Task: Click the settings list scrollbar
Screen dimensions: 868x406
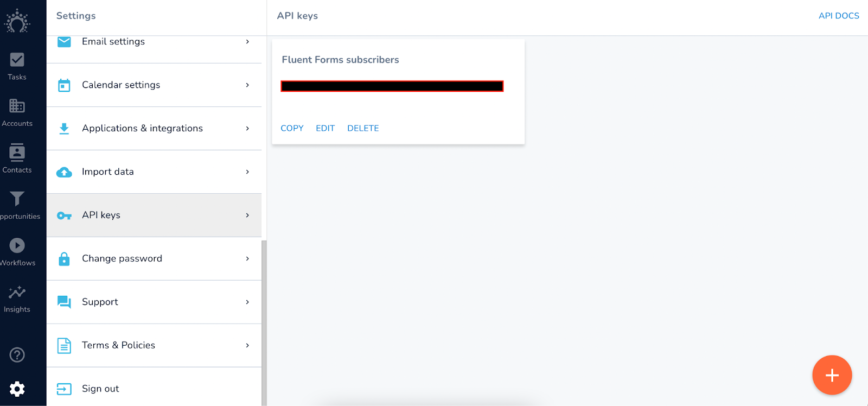Action: tap(264, 323)
